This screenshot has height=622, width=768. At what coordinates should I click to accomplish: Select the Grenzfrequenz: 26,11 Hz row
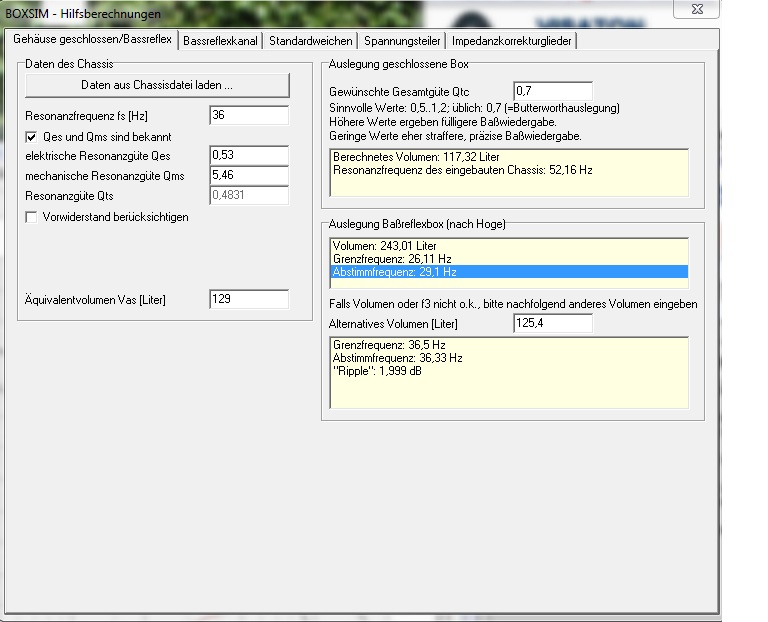pyautogui.click(x=509, y=259)
